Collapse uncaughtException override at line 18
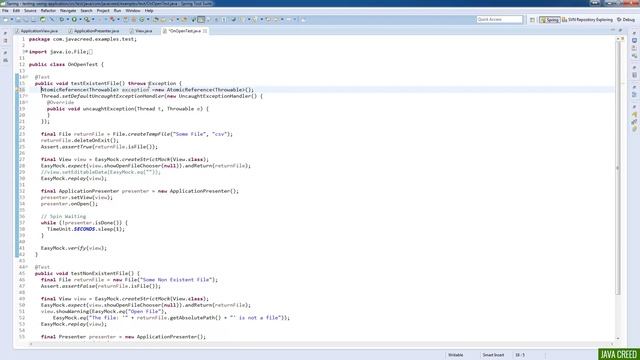Viewport: 640px width, 360px height. (x=26, y=102)
